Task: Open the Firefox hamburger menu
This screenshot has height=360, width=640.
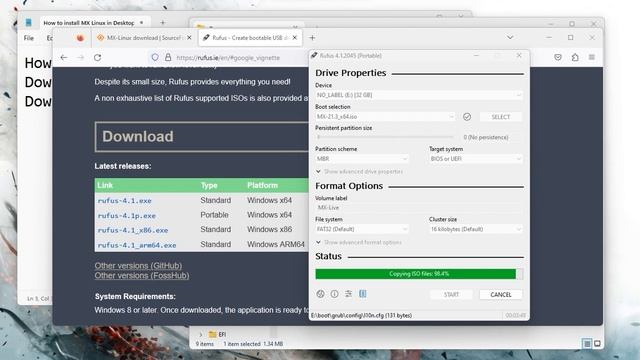Action: (x=592, y=58)
